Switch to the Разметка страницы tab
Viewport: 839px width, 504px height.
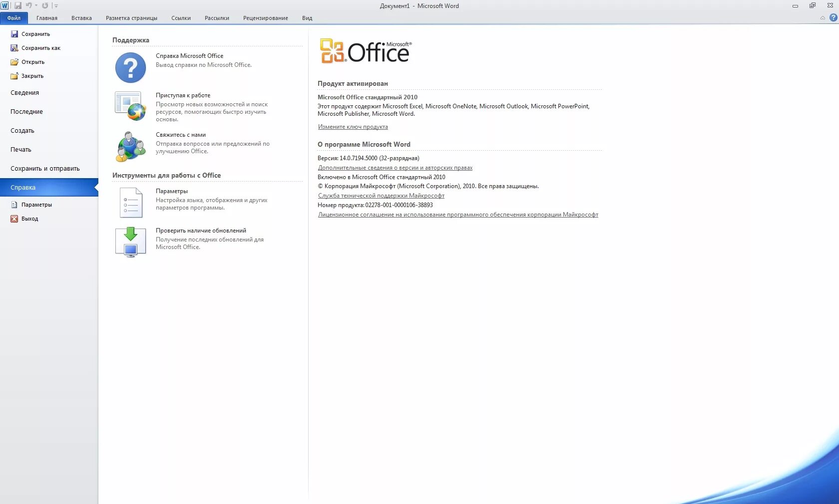coord(131,18)
